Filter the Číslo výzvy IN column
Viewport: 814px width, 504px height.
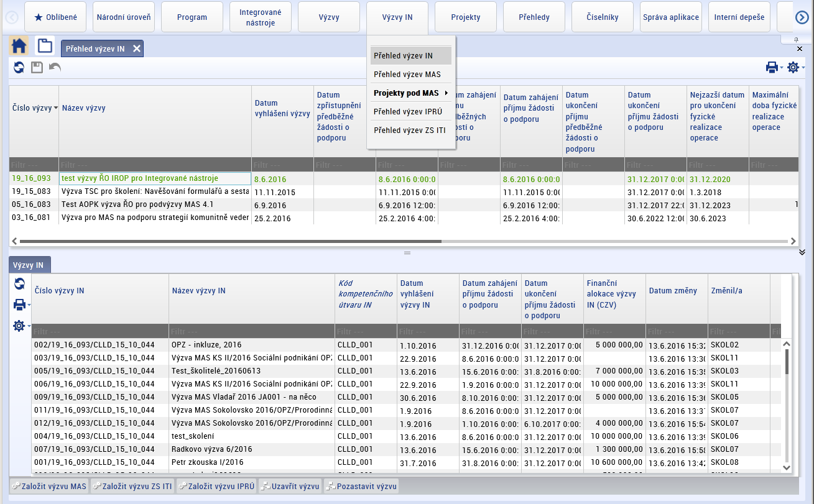(100, 331)
